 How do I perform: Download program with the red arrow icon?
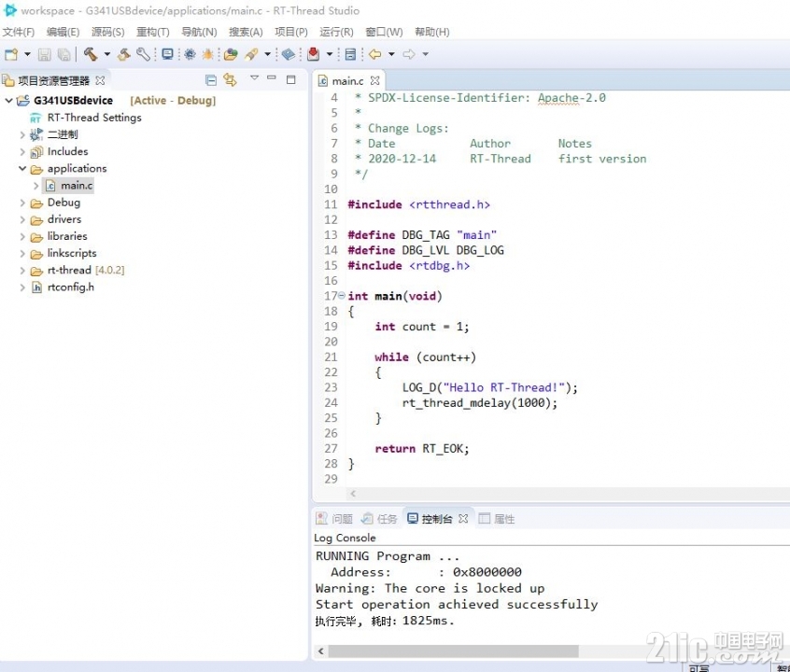314,54
